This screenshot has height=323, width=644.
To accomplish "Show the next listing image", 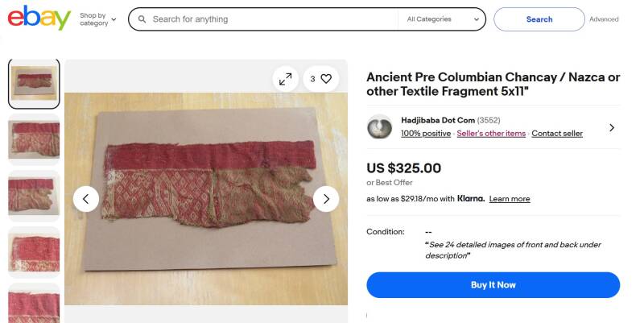I will pos(325,199).
